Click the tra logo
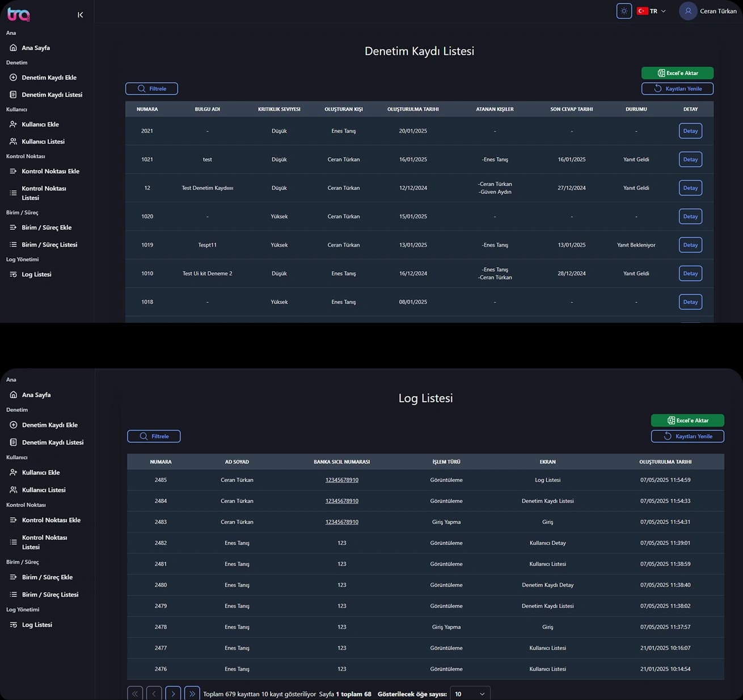 [18, 14]
